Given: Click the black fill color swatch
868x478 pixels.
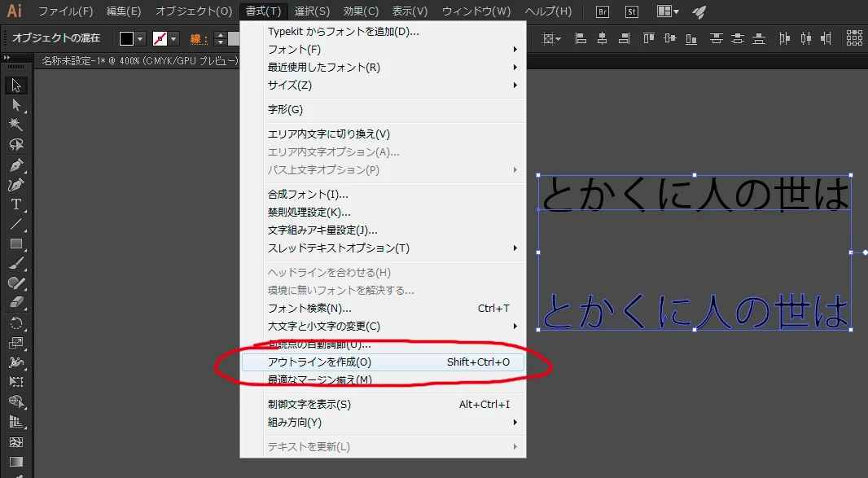Looking at the screenshot, I should (x=127, y=39).
